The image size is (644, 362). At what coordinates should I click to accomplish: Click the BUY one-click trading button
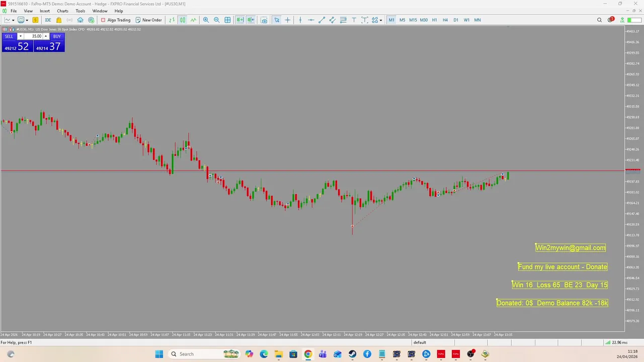(57, 36)
